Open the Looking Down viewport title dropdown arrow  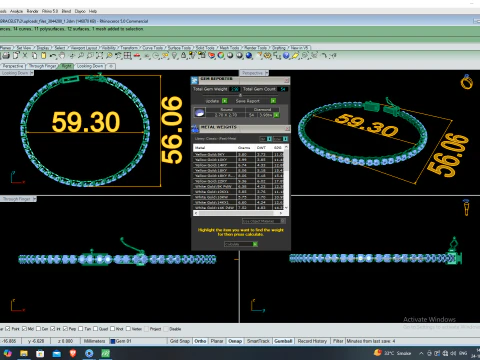coord(32,73)
